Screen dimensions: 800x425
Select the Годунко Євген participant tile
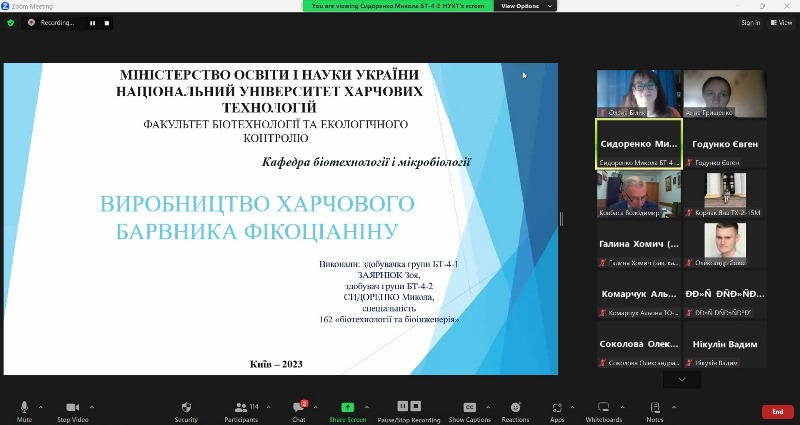[x=725, y=144]
